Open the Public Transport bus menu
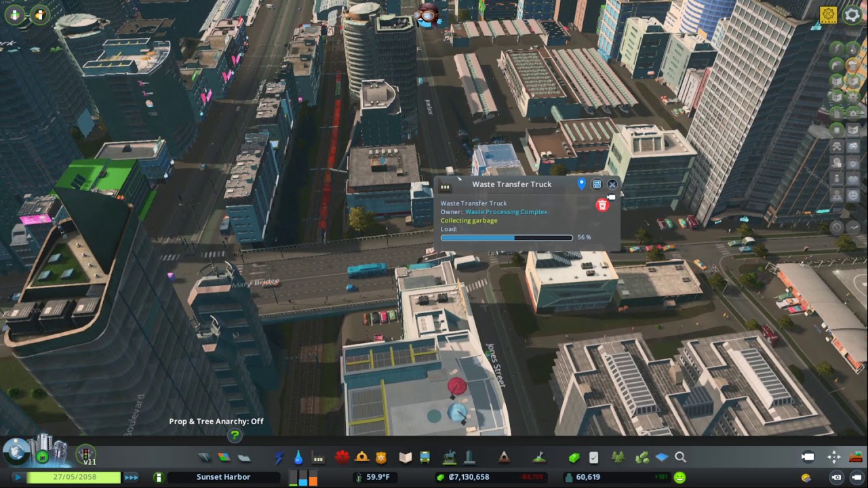The height and width of the screenshot is (488, 868). click(x=425, y=457)
